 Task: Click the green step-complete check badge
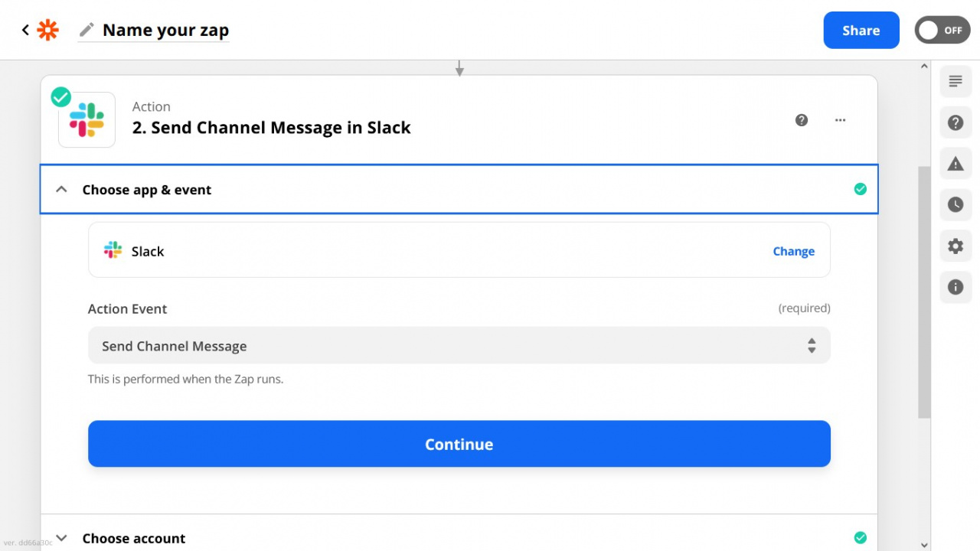(x=61, y=97)
